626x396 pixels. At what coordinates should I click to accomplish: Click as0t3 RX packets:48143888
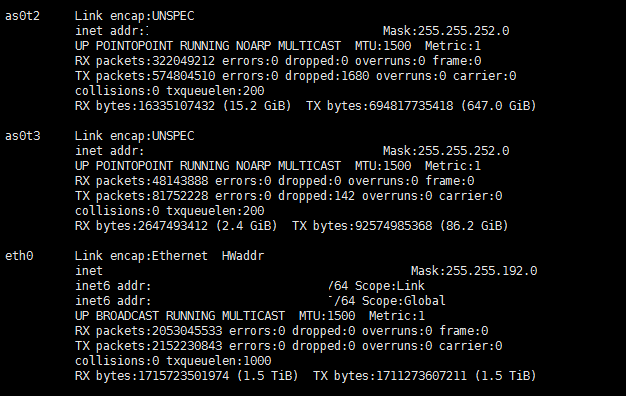point(141,181)
